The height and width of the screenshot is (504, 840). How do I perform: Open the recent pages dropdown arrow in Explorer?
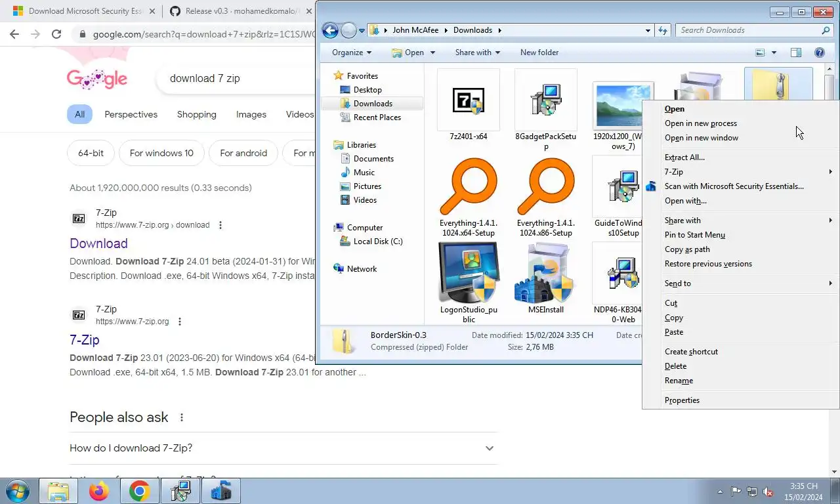click(x=362, y=31)
